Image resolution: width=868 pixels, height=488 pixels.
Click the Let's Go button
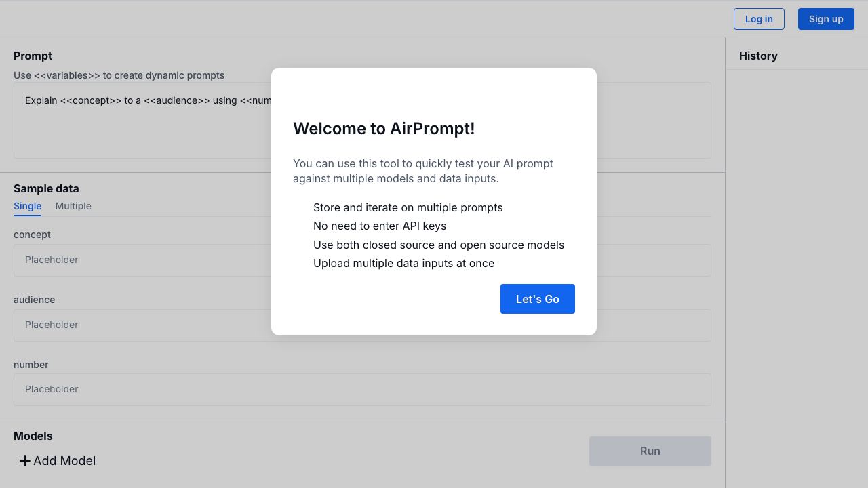tap(538, 299)
